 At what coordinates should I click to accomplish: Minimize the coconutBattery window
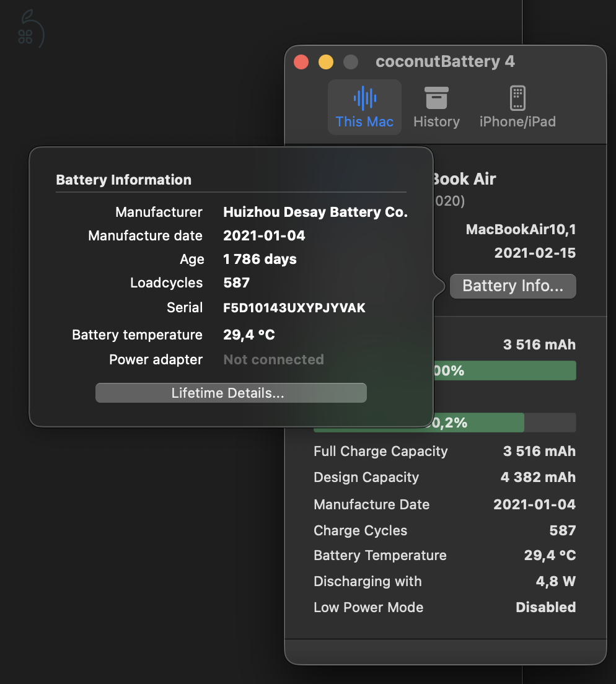click(x=325, y=62)
